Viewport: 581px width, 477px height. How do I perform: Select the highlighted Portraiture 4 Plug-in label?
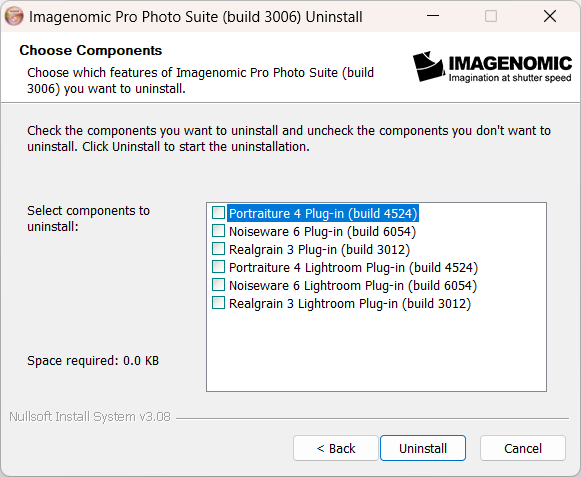point(323,213)
